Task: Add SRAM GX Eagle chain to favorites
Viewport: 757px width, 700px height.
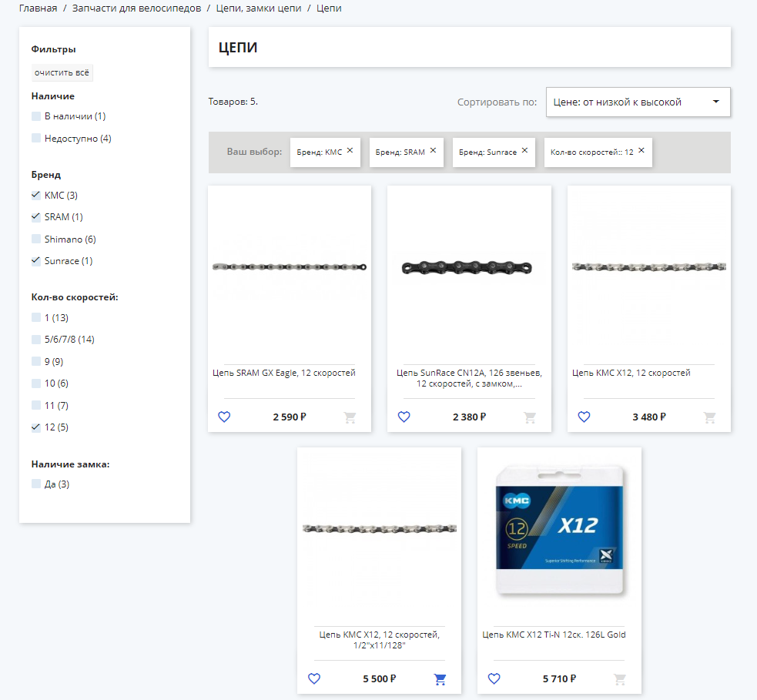Action: (224, 417)
